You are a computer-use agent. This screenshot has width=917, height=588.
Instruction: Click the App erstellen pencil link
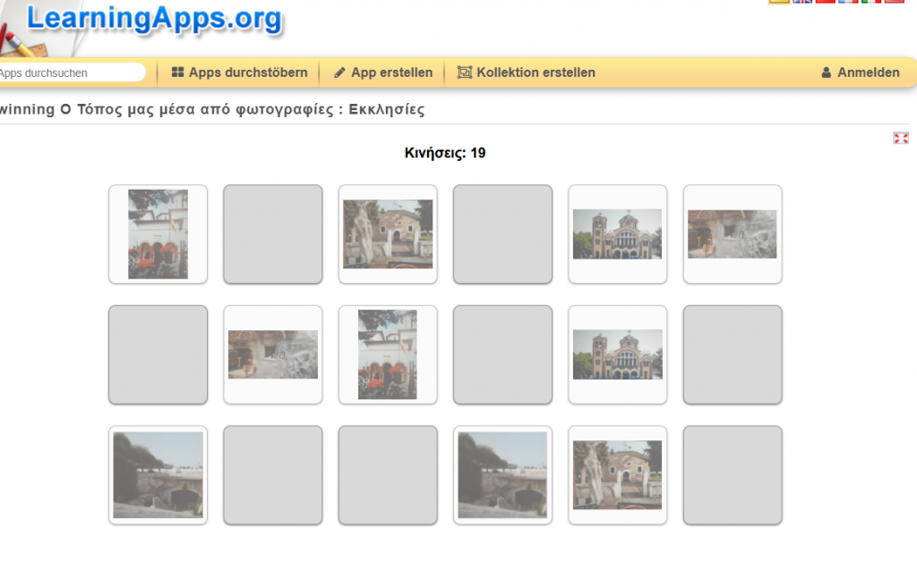[x=382, y=72]
